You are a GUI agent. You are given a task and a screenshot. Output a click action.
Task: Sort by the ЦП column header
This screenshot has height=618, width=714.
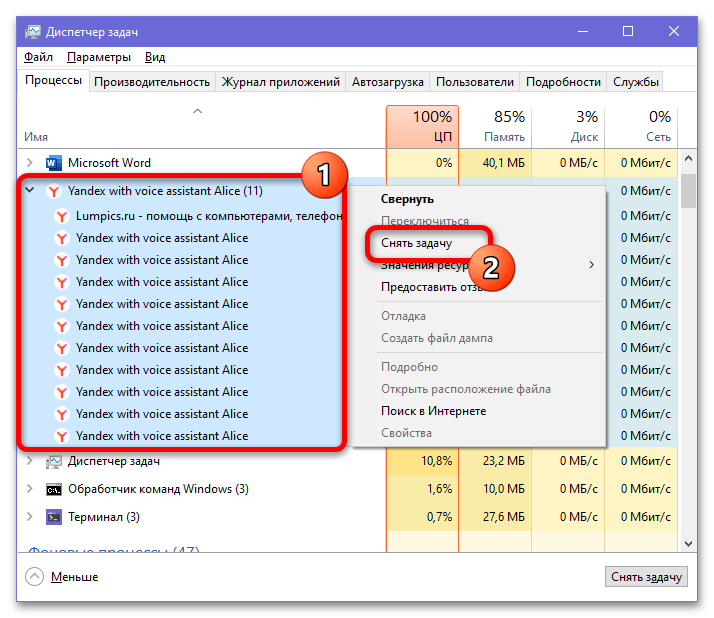pyautogui.click(x=422, y=127)
